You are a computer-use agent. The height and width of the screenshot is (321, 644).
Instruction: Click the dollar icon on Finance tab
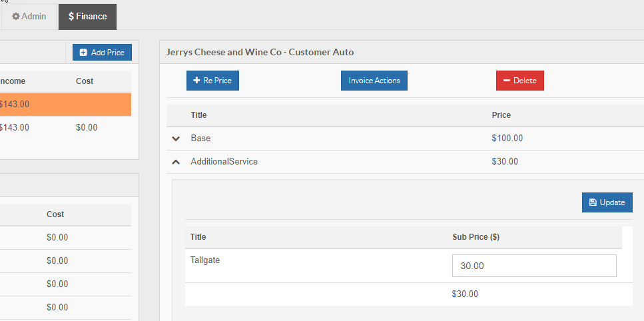pyautogui.click(x=71, y=17)
